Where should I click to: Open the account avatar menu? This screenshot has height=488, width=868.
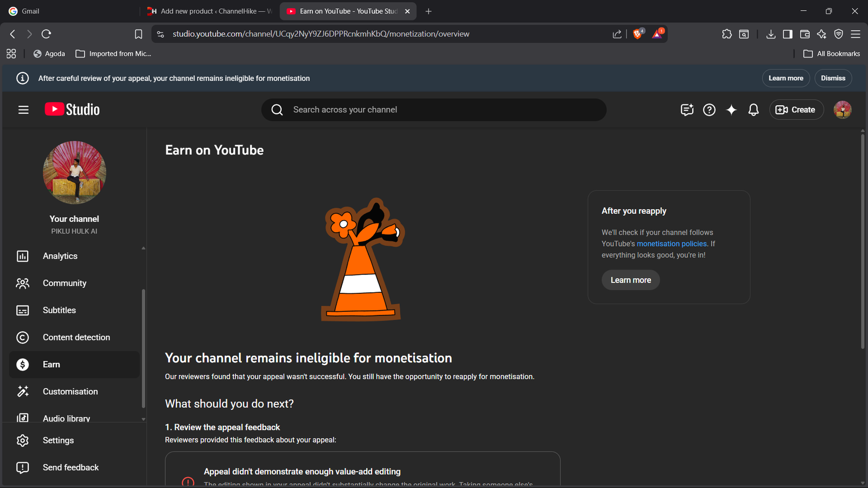pos(842,110)
